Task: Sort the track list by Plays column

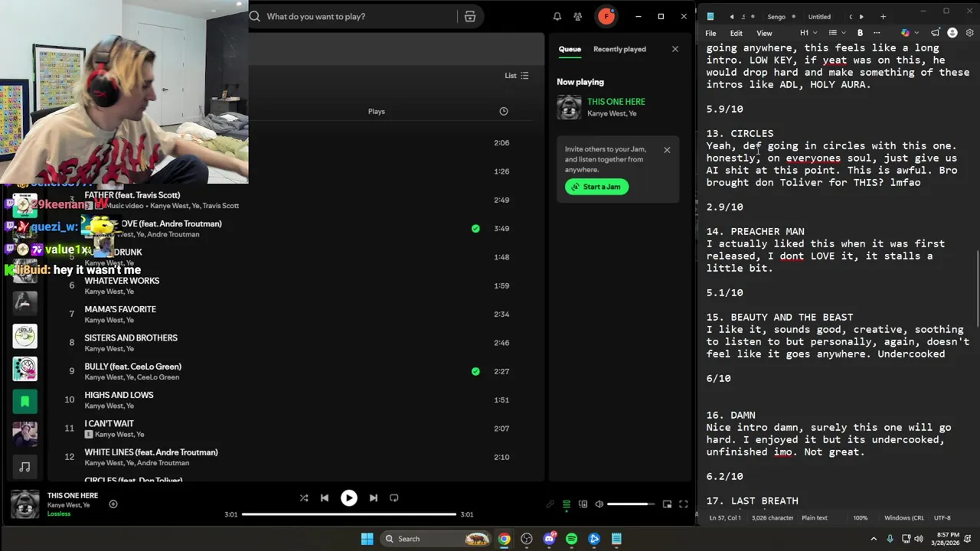Action: coord(377,112)
